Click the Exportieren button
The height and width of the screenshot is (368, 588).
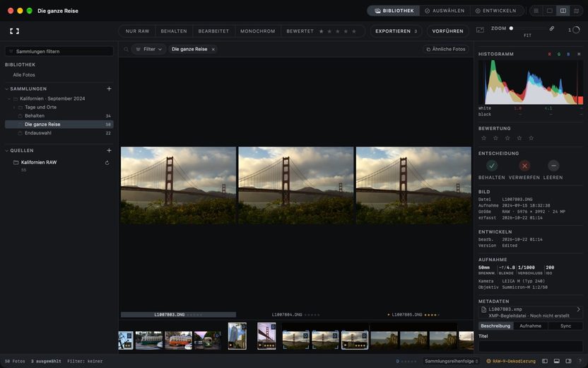(x=396, y=31)
